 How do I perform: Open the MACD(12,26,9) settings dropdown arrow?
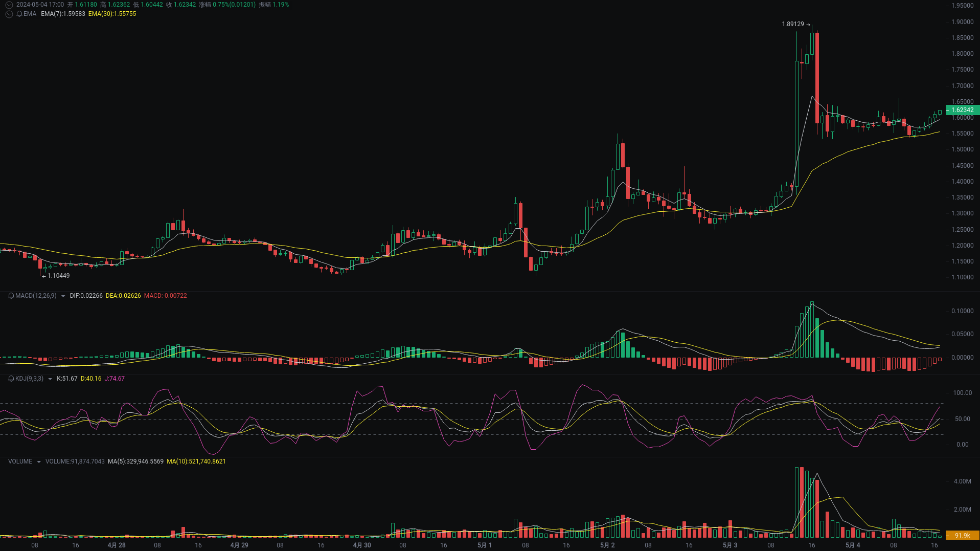[x=63, y=296]
